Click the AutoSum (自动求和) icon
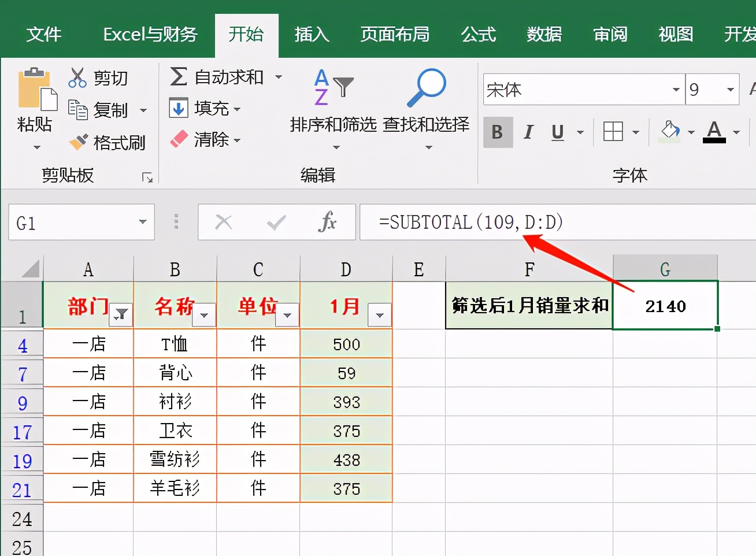The height and width of the screenshot is (556, 756). [179, 77]
